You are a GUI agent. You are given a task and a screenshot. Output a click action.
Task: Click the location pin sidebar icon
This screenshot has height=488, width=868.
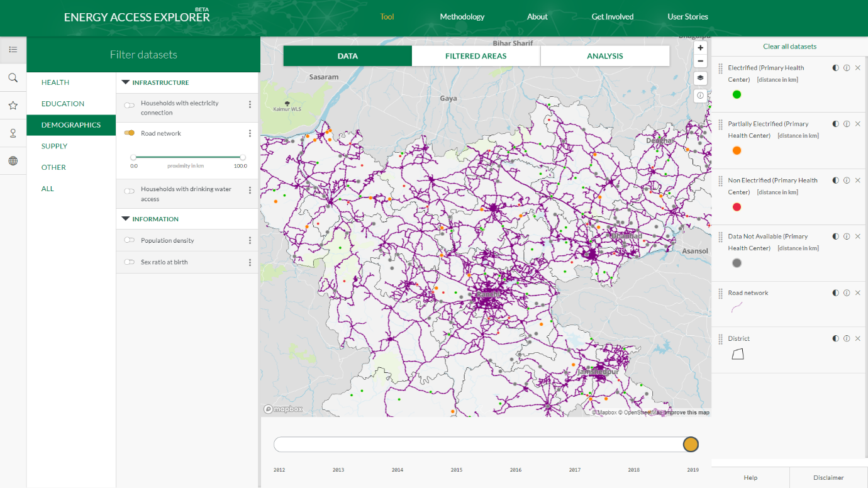pyautogui.click(x=13, y=133)
